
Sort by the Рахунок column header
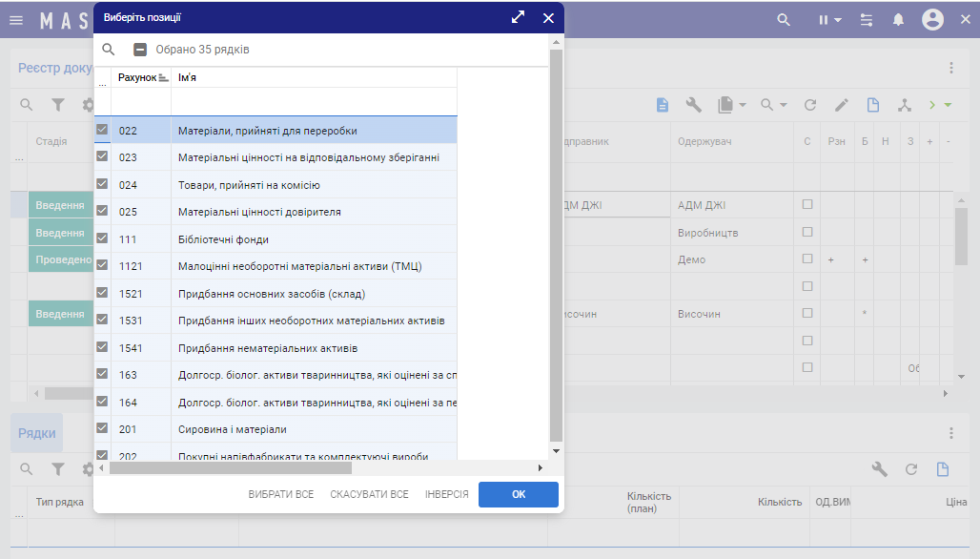click(x=137, y=77)
